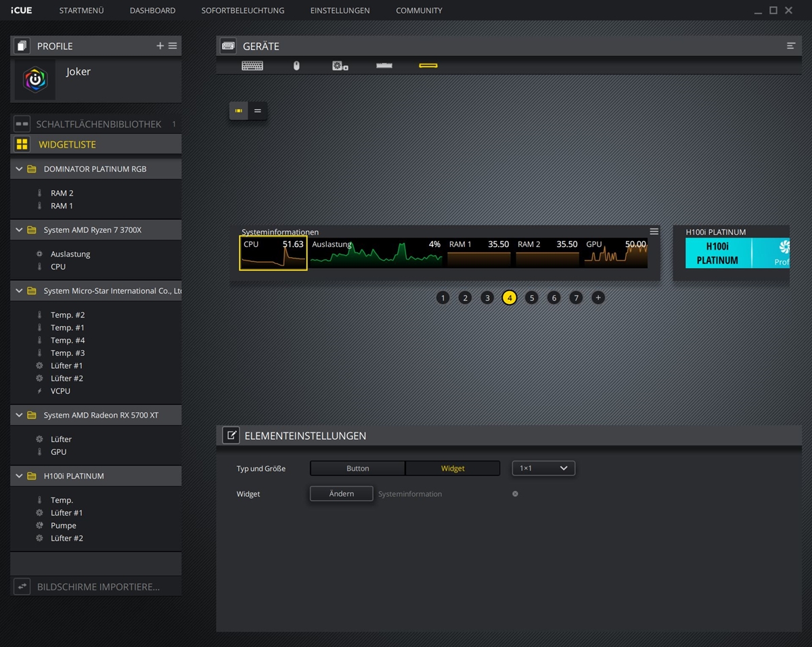Add a new profile with plus icon
812x647 pixels.
coord(160,46)
